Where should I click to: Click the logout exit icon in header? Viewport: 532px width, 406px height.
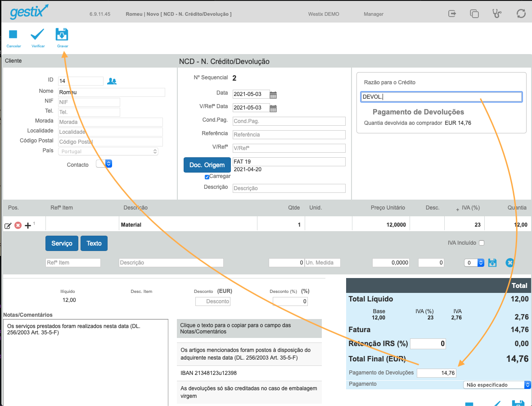point(452,14)
